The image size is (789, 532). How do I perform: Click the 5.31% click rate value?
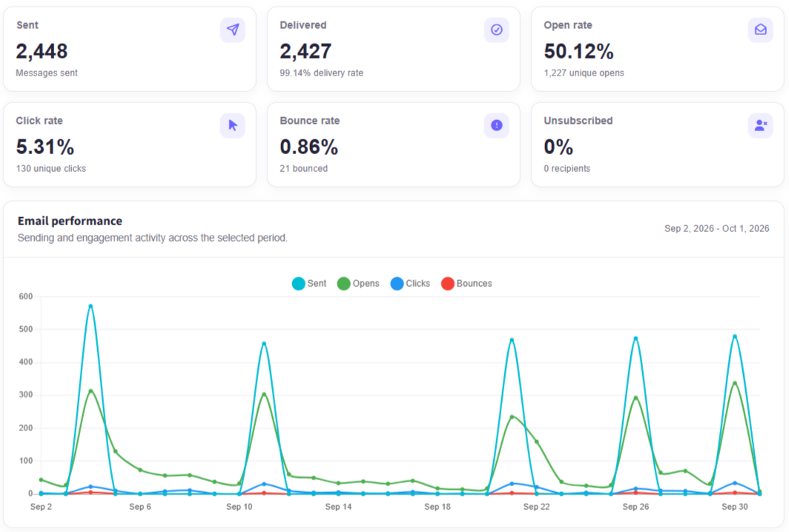45,147
